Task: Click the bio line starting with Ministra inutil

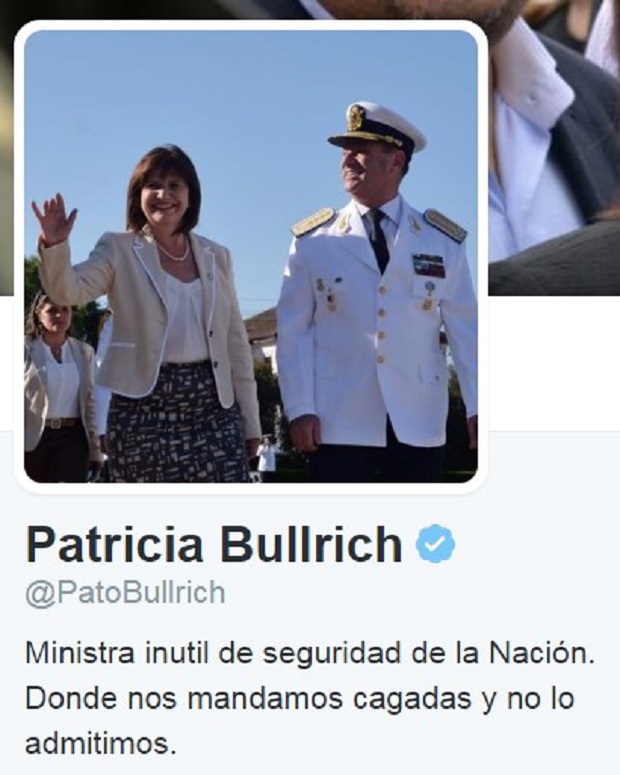Action: tap(310, 653)
